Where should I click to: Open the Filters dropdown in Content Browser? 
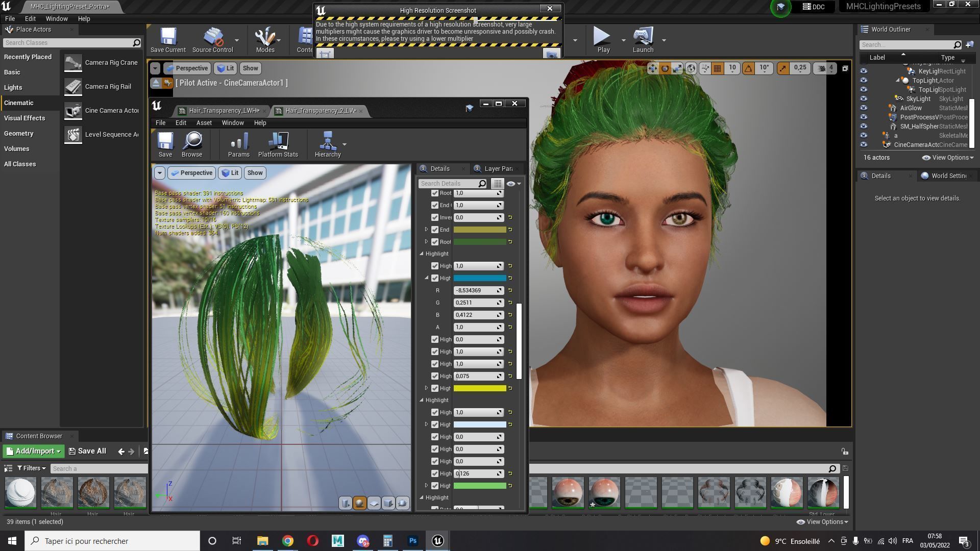[x=32, y=468]
